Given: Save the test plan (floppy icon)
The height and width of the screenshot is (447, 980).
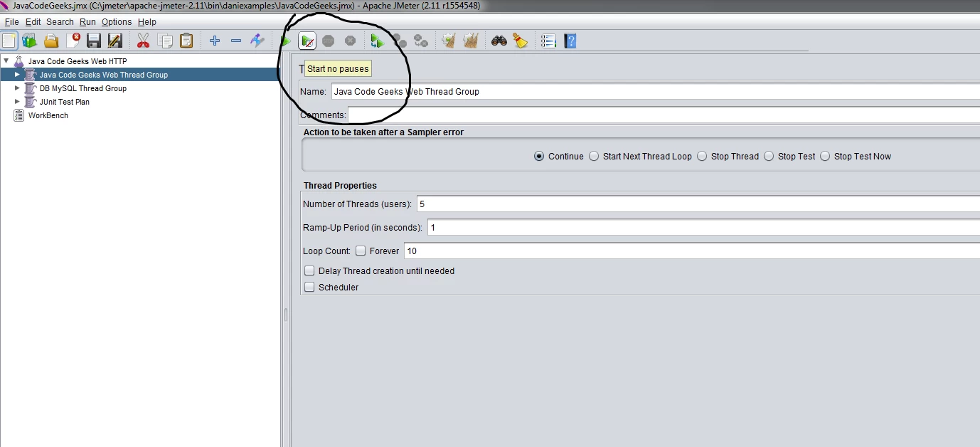Looking at the screenshot, I should pos(94,41).
